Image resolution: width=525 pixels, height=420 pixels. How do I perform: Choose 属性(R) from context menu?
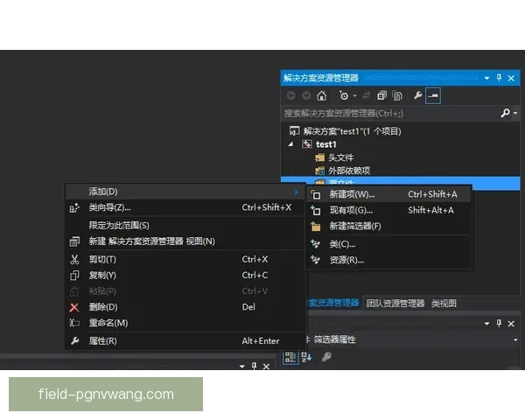click(185, 341)
